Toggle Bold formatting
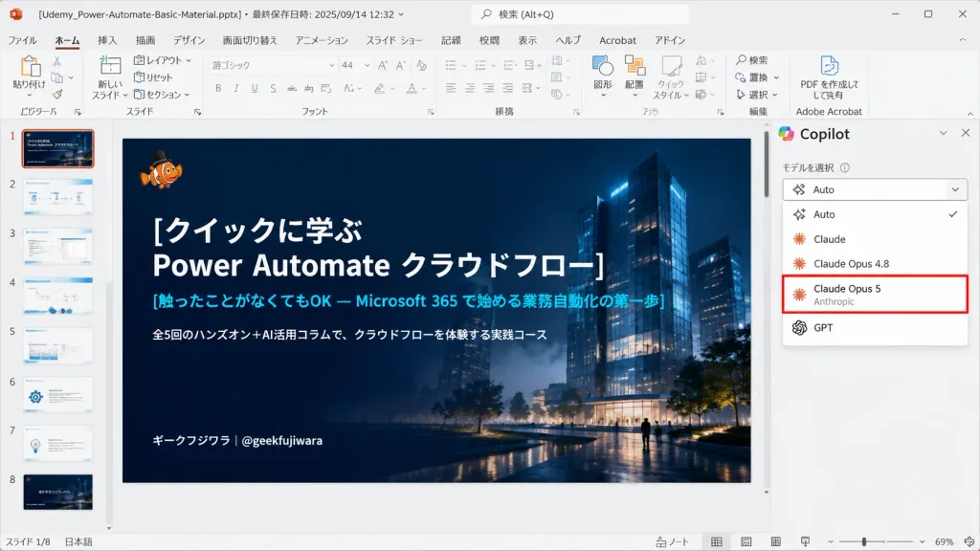 (218, 89)
